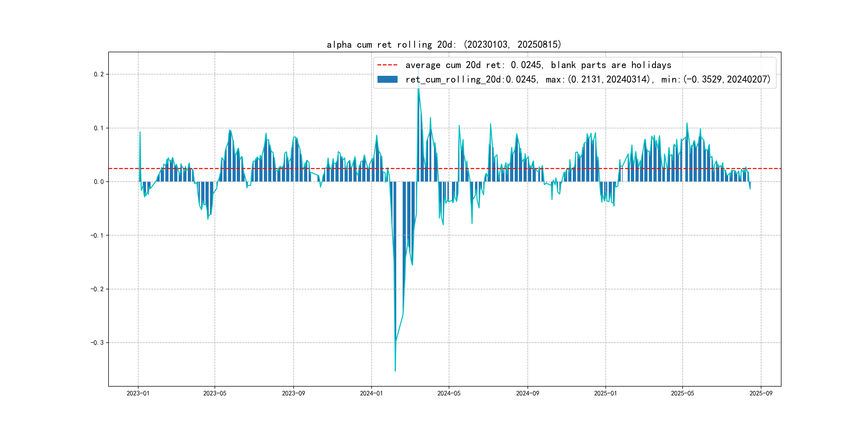Click the -0.2 y-axis tick label

click(97, 289)
